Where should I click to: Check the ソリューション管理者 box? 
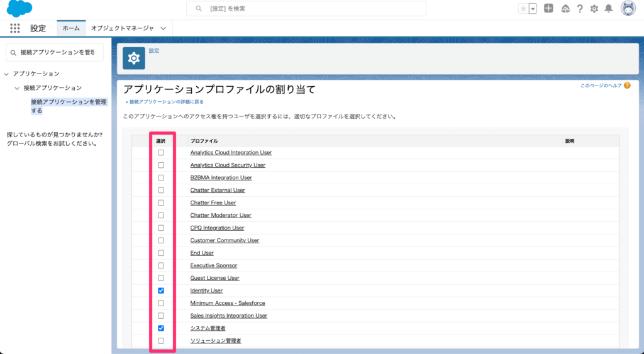(x=161, y=341)
